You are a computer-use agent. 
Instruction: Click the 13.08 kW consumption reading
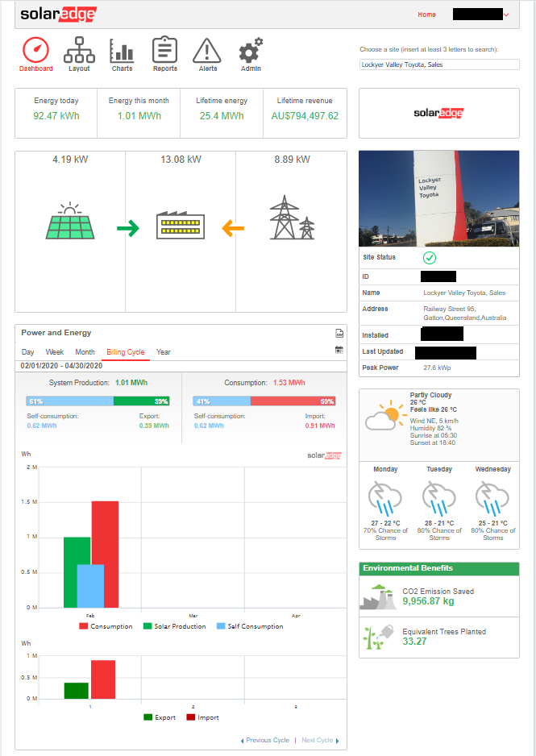(181, 160)
